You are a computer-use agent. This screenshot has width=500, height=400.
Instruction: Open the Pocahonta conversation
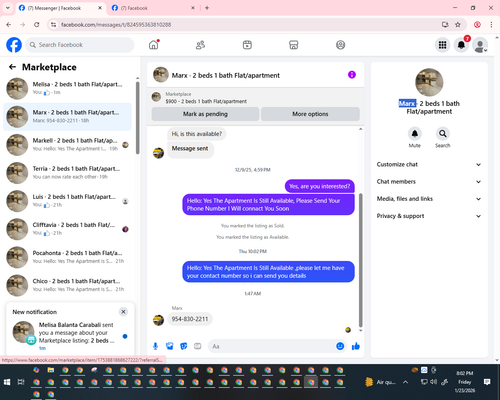[x=68, y=257]
